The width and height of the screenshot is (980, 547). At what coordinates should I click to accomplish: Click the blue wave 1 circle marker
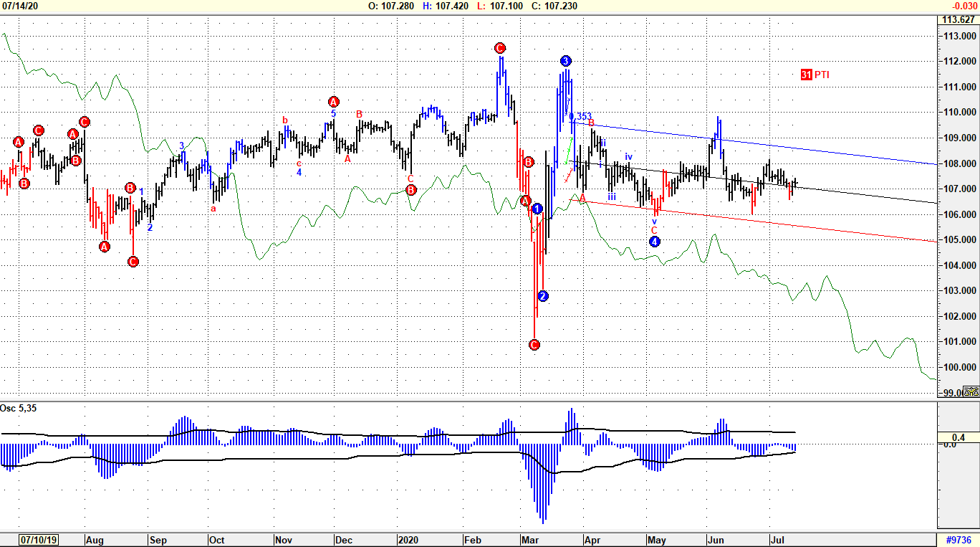(537, 209)
